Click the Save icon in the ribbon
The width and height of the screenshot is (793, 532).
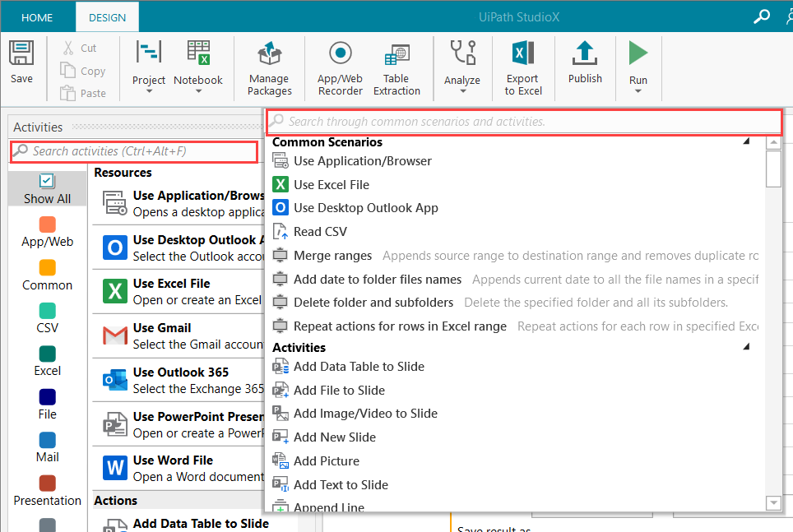21,54
